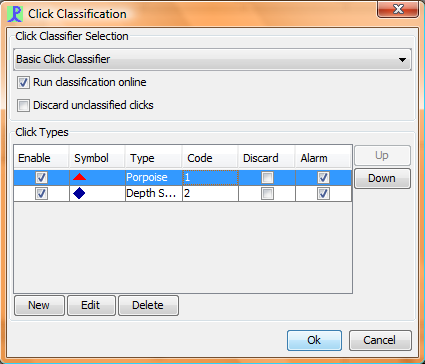
Task: Click the Code cell containing 1
Action: [x=210, y=177]
